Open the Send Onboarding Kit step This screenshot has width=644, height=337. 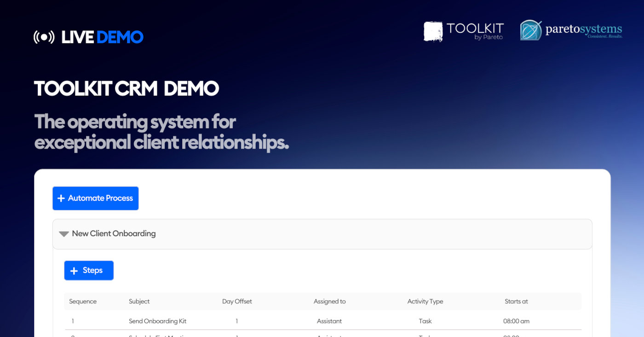coord(158,321)
